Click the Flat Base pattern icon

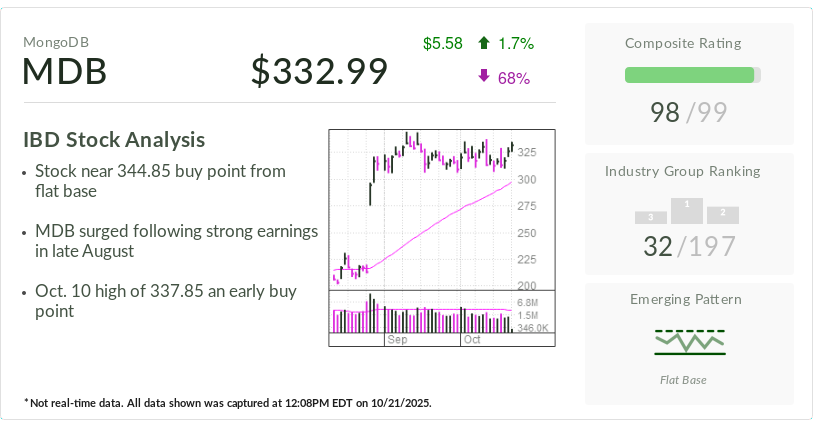click(689, 342)
